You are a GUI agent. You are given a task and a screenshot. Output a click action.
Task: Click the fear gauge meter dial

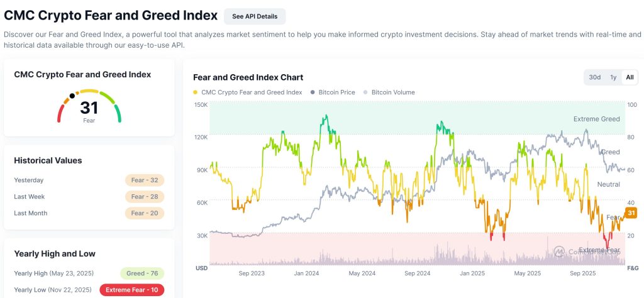pyautogui.click(x=89, y=107)
